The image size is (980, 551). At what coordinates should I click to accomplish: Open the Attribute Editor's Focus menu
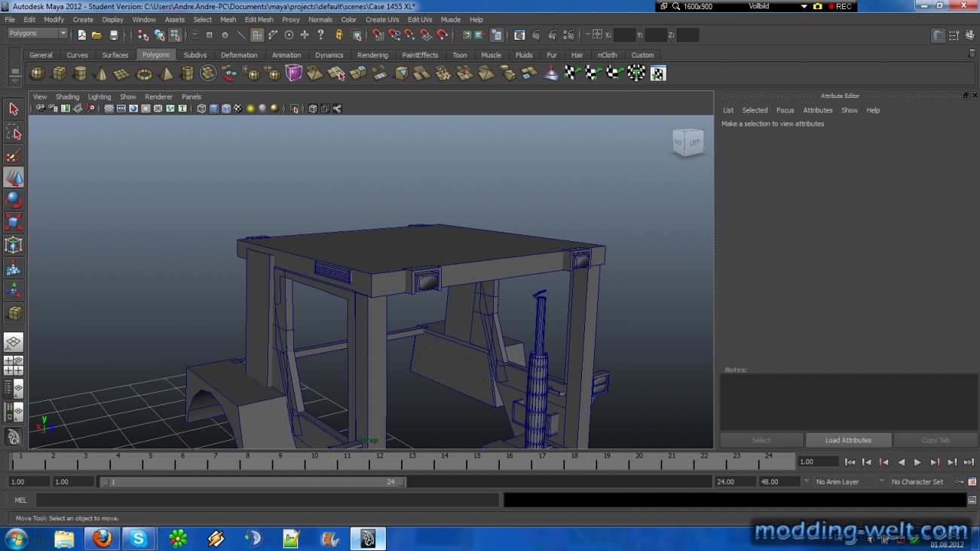[785, 110]
